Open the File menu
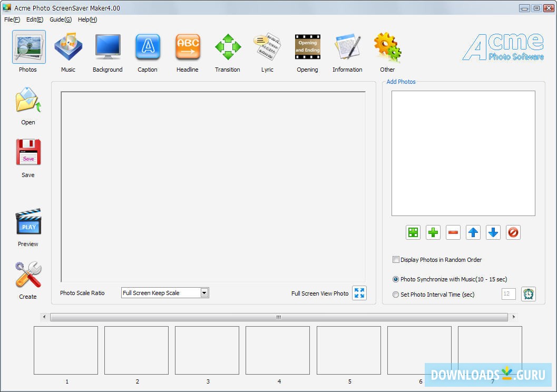Screen dimensions: 557x392 click(12, 19)
